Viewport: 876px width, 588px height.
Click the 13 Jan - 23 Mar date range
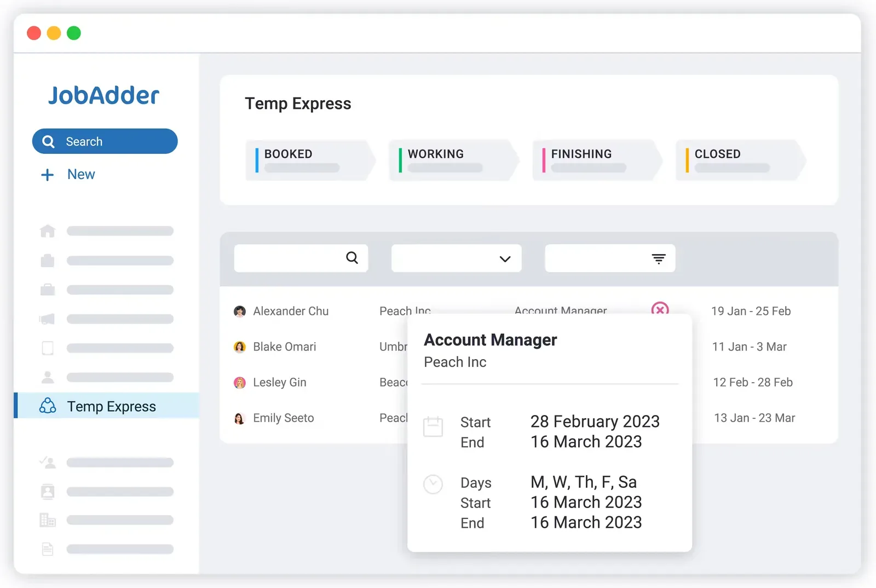[754, 418]
